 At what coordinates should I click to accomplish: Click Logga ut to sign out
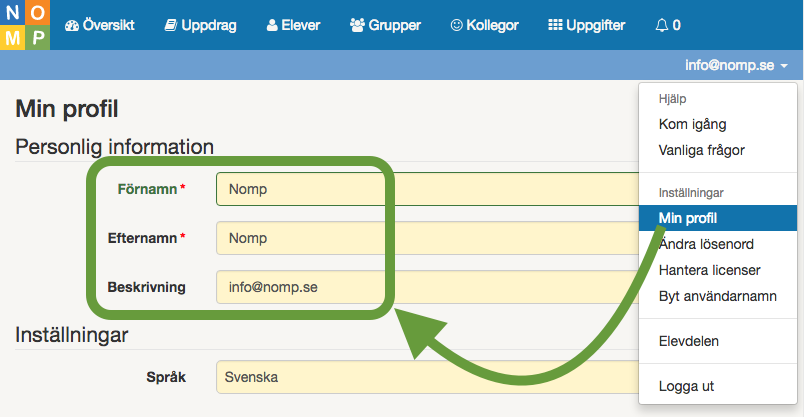[686, 386]
